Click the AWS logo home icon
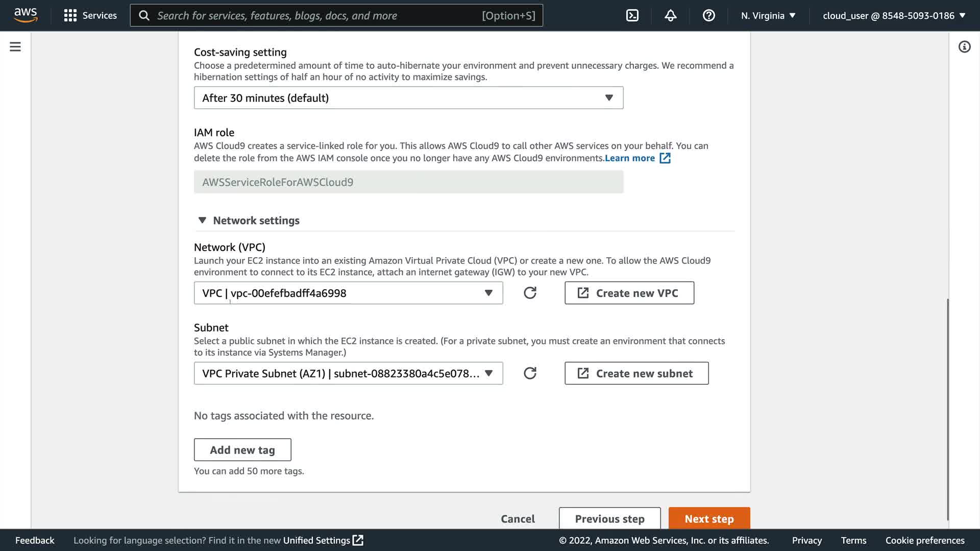Viewport: 980px width, 551px height. [x=26, y=15]
